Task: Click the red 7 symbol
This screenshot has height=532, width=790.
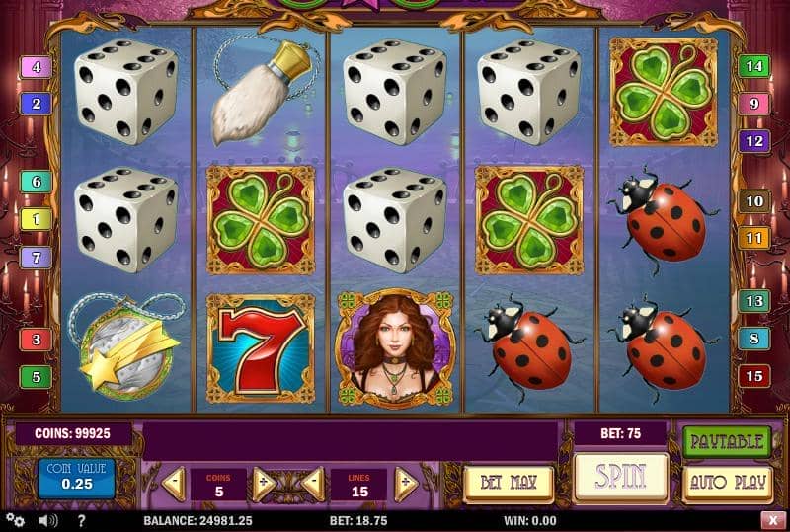Action: click(261, 348)
